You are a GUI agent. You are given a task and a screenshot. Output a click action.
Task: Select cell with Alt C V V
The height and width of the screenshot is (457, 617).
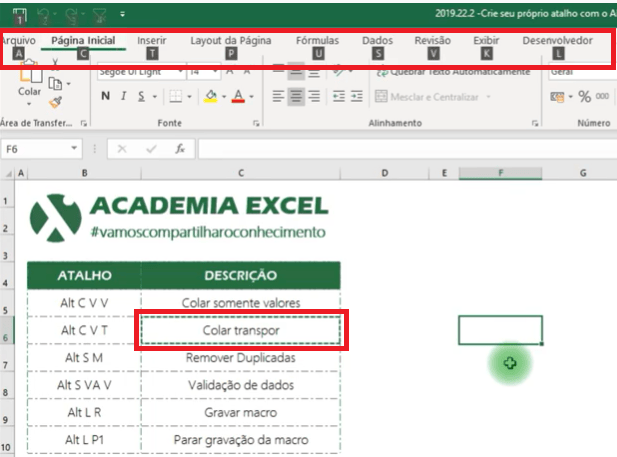(x=84, y=303)
